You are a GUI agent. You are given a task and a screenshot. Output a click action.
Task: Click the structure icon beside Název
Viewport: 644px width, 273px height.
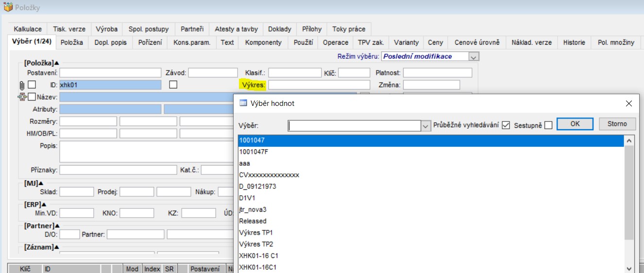point(21,97)
